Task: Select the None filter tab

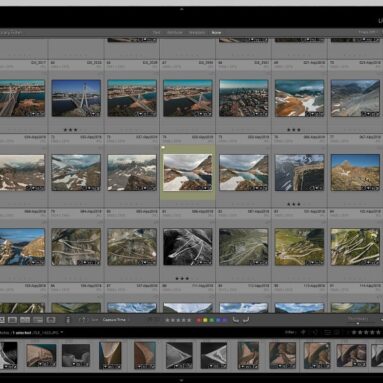Action: [x=216, y=33]
